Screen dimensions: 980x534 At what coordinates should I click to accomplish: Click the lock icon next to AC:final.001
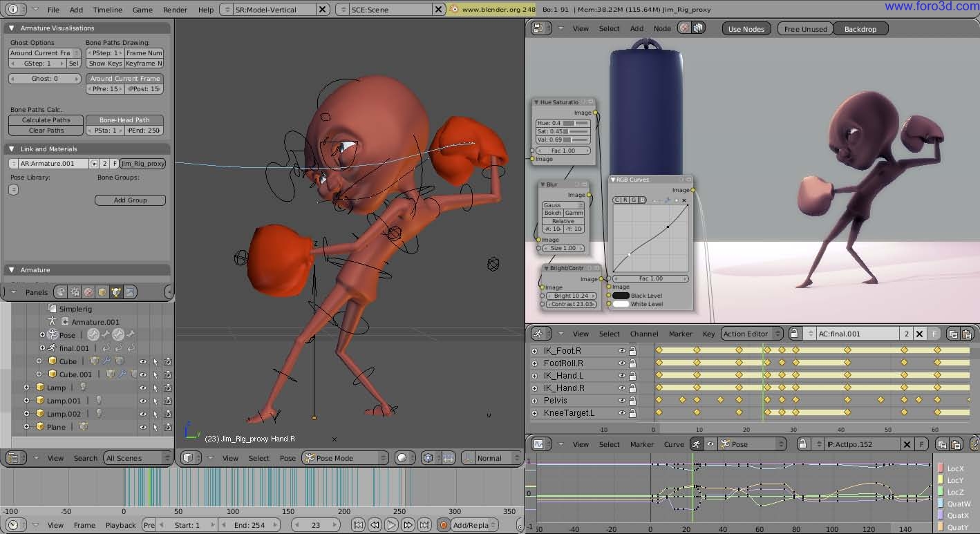click(794, 334)
